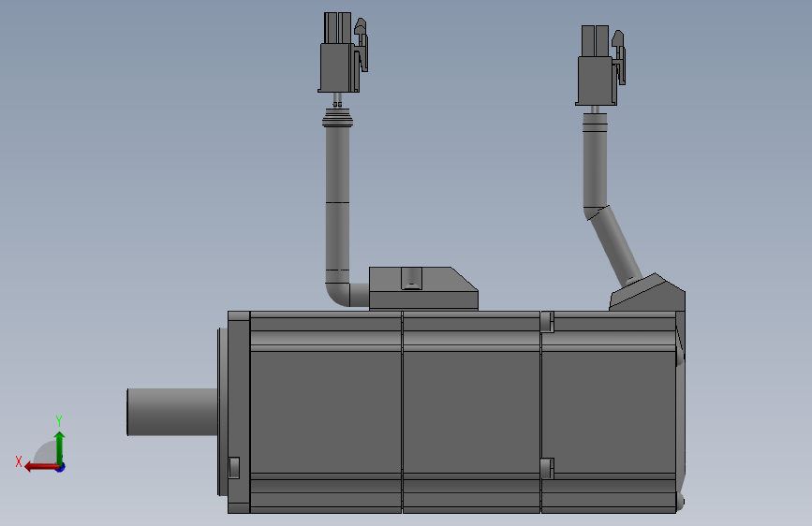Viewport: 812px width, 526px height.
Task: Click the green Y axis arrow of the triad
Action: pos(60,447)
